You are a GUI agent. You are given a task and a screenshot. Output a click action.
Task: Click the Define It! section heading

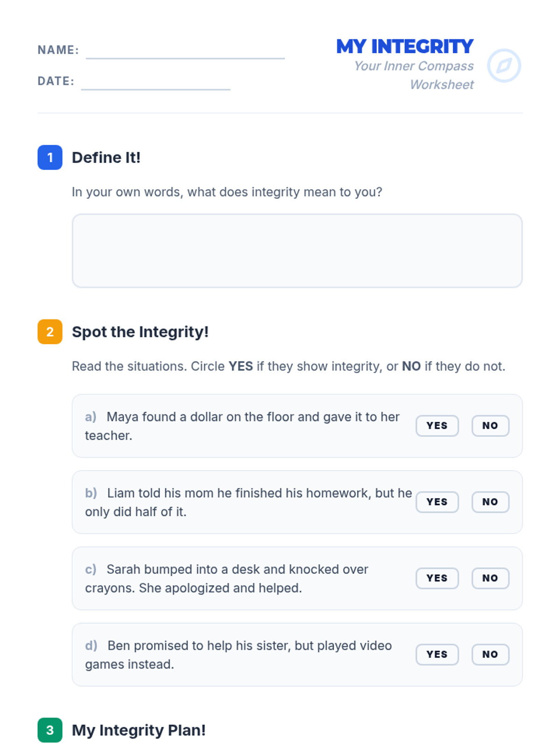point(106,158)
